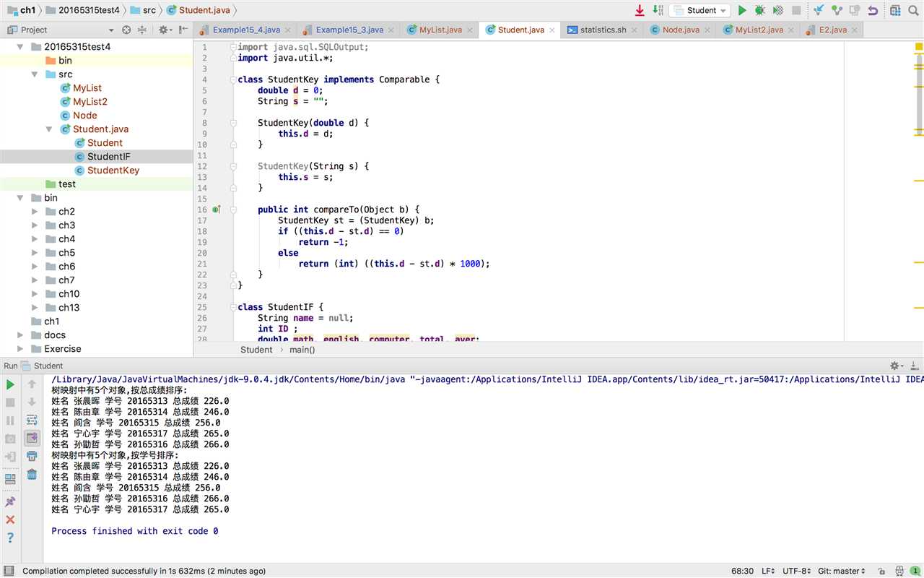Image resolution: width=924 pixels, height=578 pixels.
Task: Open the Project panel gear settings
Action: (x=165, y=30)
